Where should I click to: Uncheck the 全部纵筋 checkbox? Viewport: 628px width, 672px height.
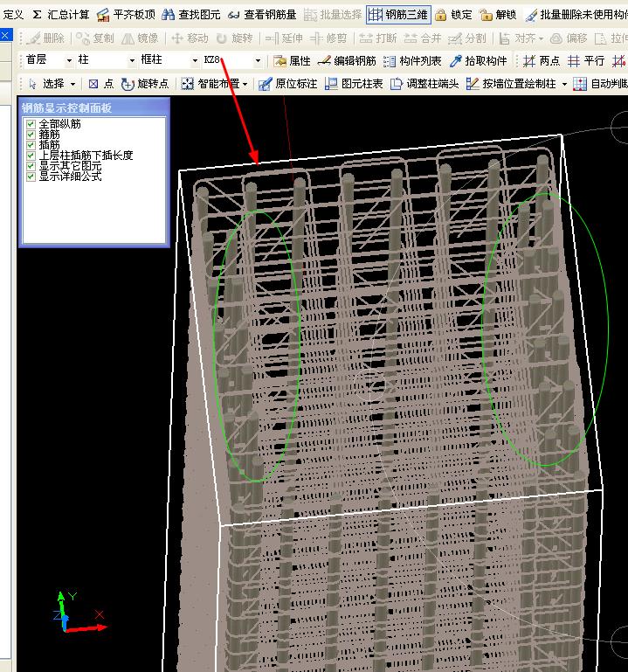31,124
